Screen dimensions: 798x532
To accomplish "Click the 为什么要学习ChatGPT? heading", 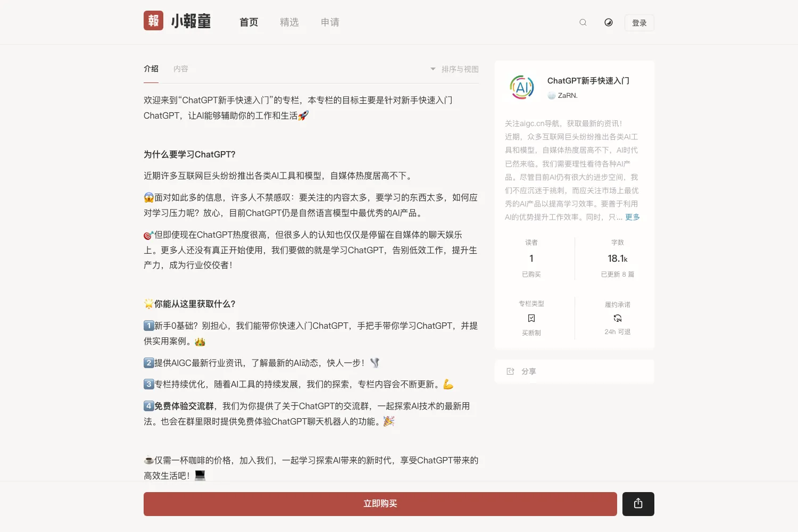I will click(x=189, y=154).
